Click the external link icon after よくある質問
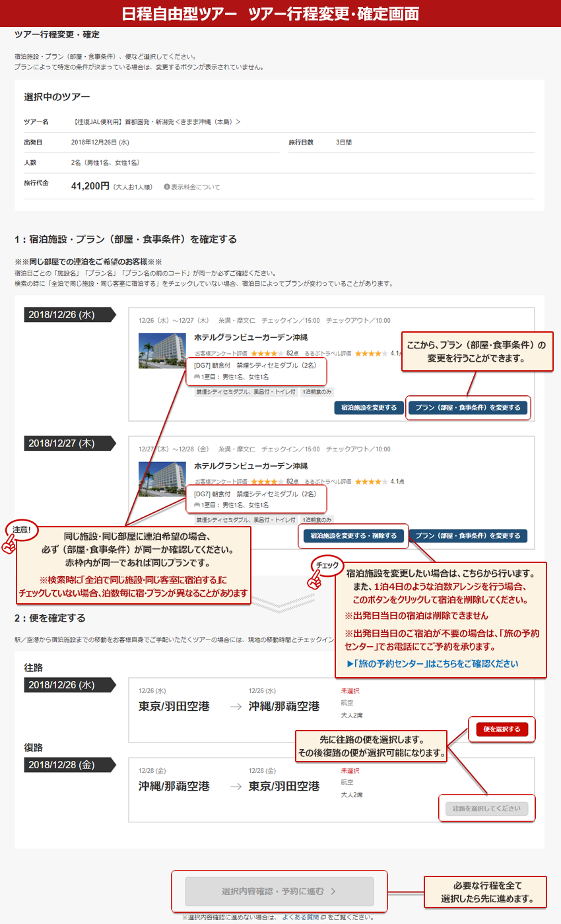This screenshot has width=561, height=924. click(x=322, y=917)
